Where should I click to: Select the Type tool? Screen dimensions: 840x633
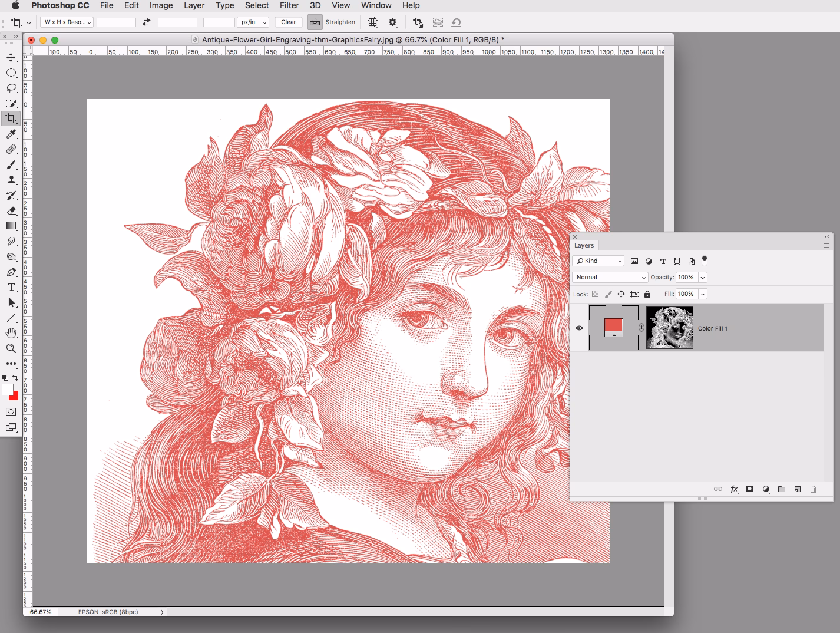coord(11,288)
